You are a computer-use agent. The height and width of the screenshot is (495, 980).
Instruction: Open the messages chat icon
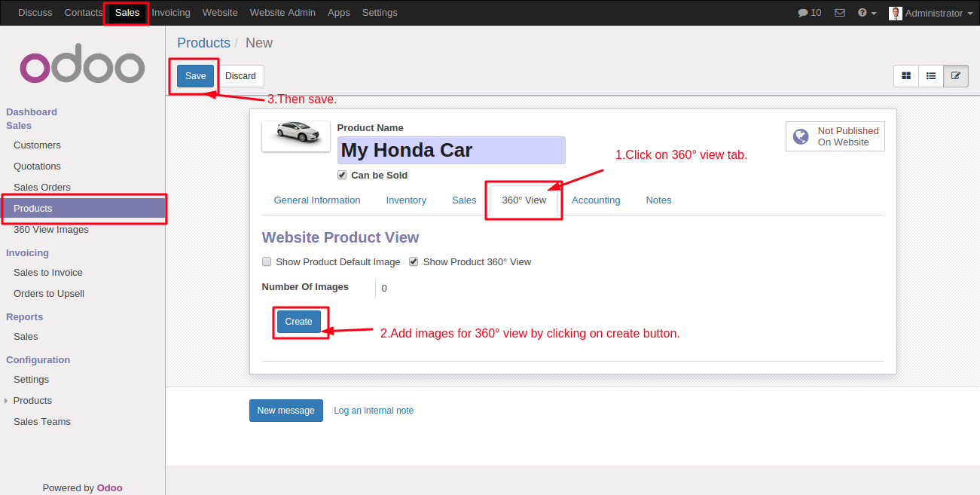(x=803, y=13)
